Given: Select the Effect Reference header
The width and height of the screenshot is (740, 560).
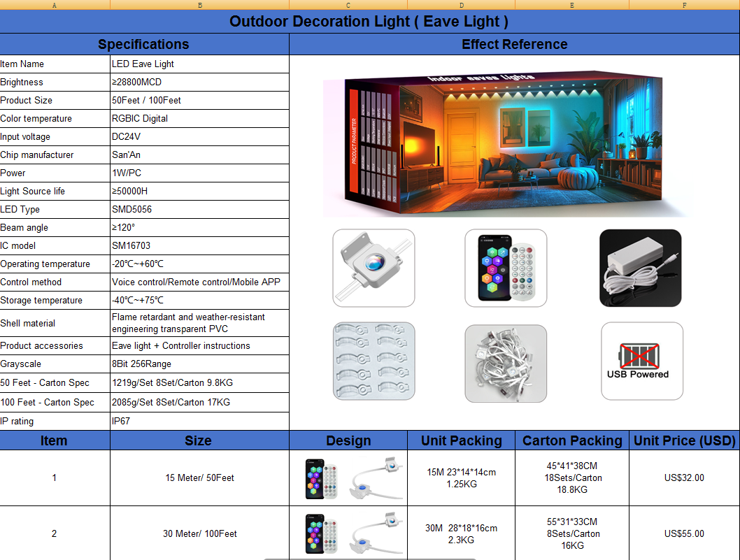Looking at the screenshot, I should (515, 43).
